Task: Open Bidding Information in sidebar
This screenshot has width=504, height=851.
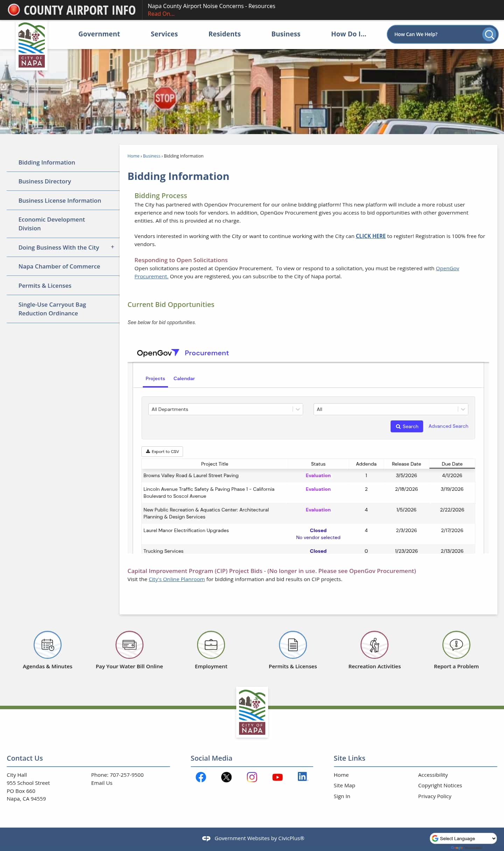Action: (47, 162)
